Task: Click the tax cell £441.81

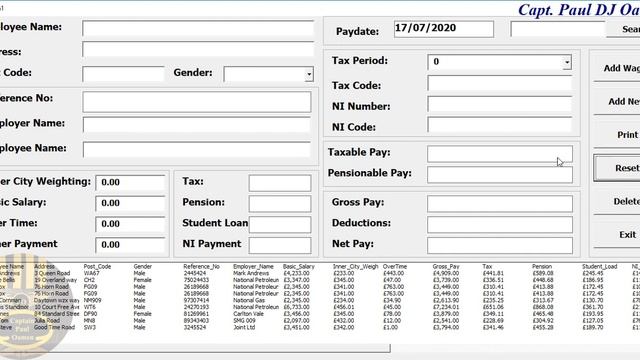Action: pos(493,273)
